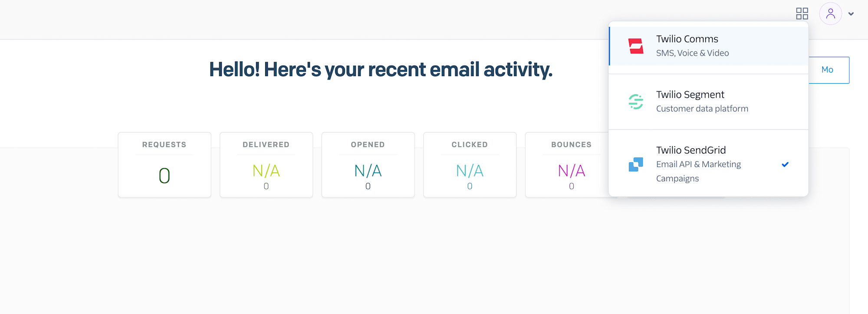
Task: Click the partially hidden Mo button
Action: pos(829,70)
